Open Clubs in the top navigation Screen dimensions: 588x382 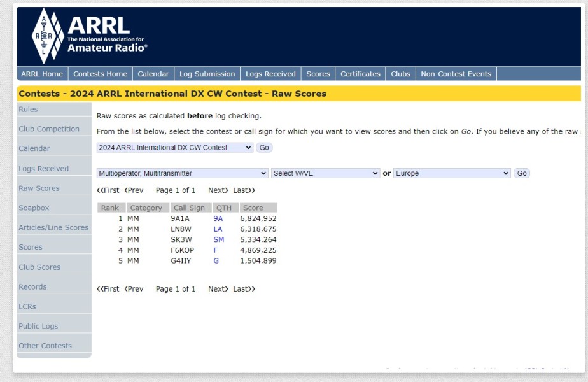point(400,74)
